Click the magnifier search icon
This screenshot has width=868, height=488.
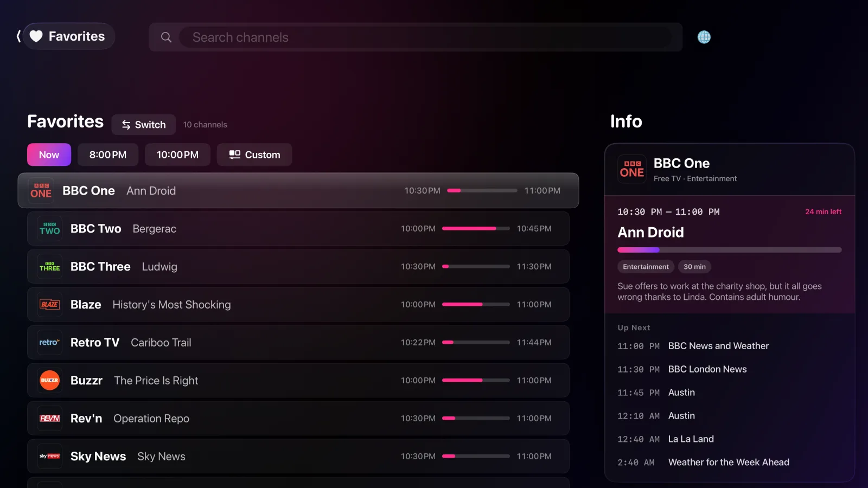166,37
